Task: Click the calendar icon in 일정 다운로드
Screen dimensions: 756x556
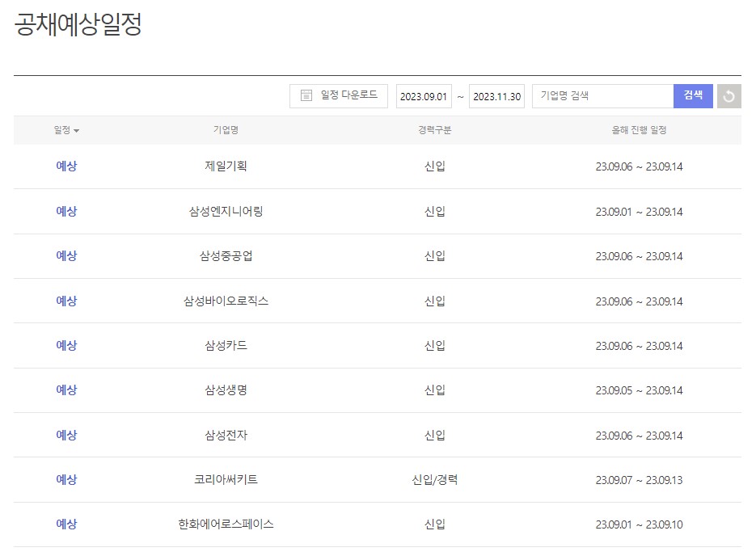Action: (306, 95)
